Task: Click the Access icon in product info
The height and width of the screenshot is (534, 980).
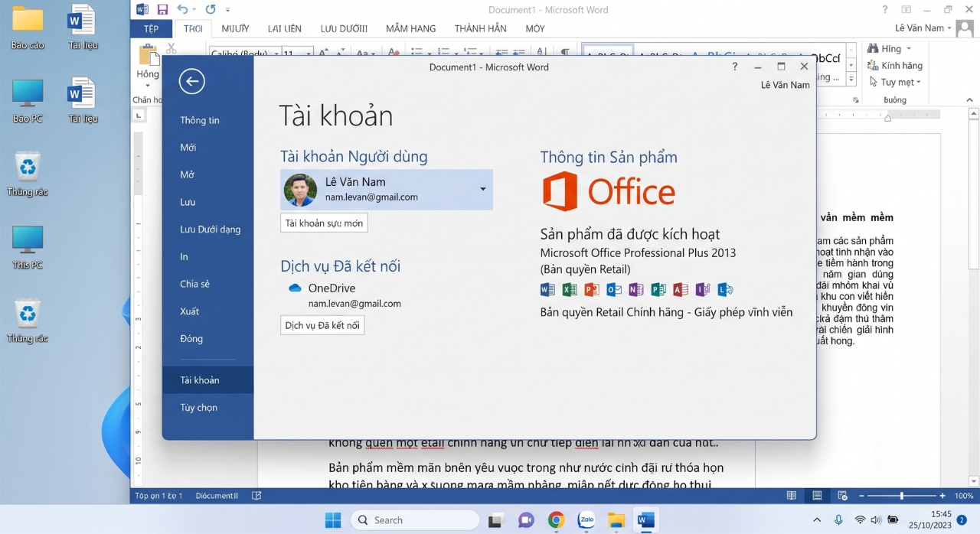Action: coord(681,290)
